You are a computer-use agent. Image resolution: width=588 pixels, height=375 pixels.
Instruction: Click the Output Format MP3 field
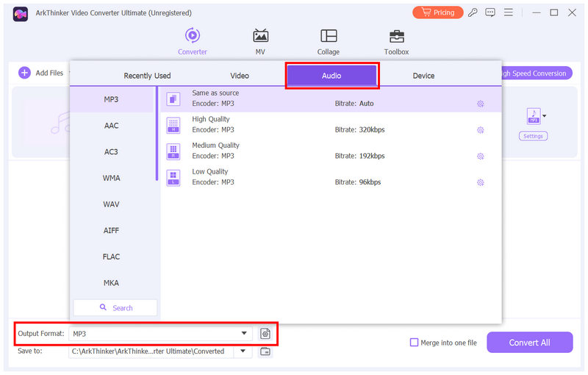pos(160,333)
